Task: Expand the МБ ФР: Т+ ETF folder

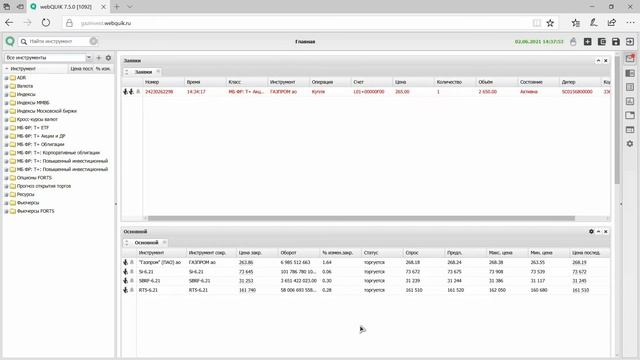Action: [6, 128]
